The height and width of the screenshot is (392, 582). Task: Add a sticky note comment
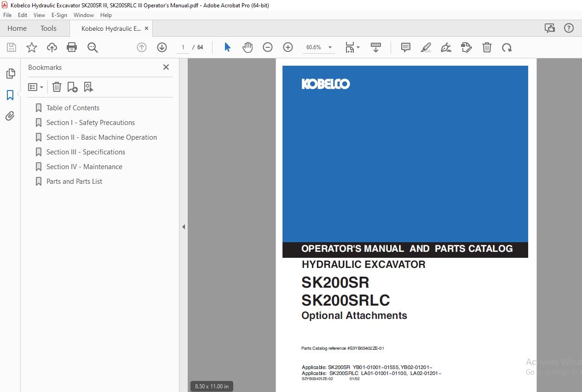tap(406, 47)
